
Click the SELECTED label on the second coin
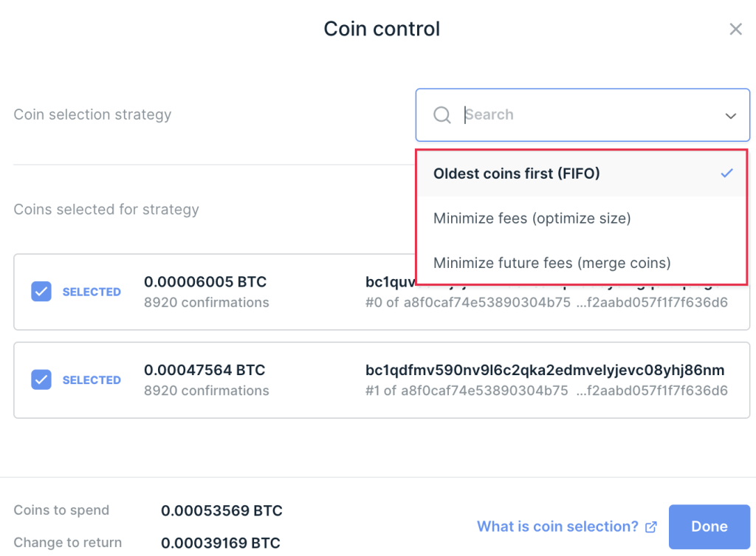point(92,380)
